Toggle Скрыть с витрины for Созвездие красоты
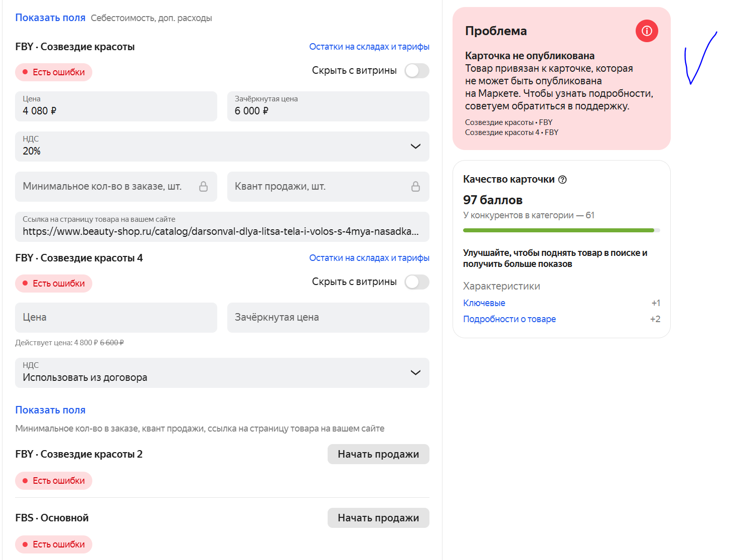 coord(416,71)
